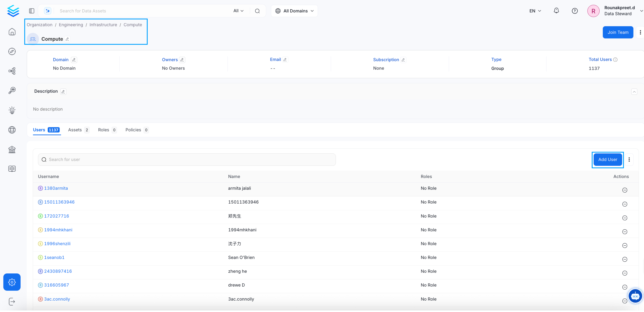Click the help question mark icon
The height and width of the screenshot is (312, 644).
pyautogui.click(x=574, y=11)
